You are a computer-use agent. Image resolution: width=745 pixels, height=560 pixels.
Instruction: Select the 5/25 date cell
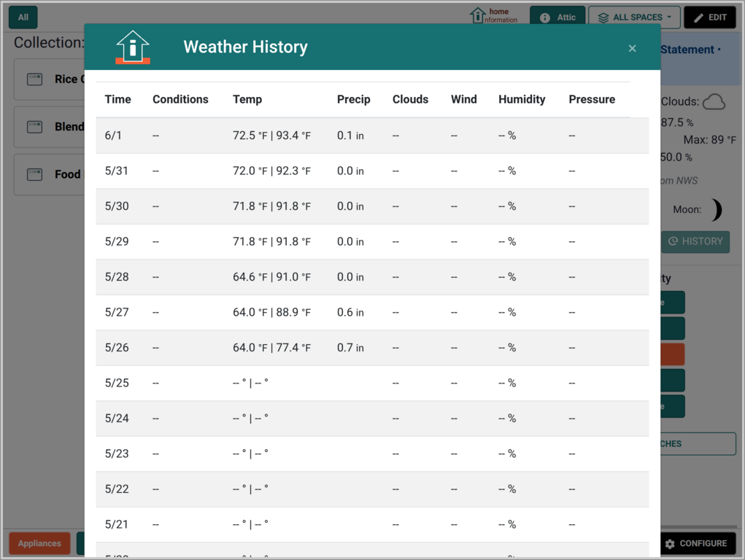coord(117,383)
